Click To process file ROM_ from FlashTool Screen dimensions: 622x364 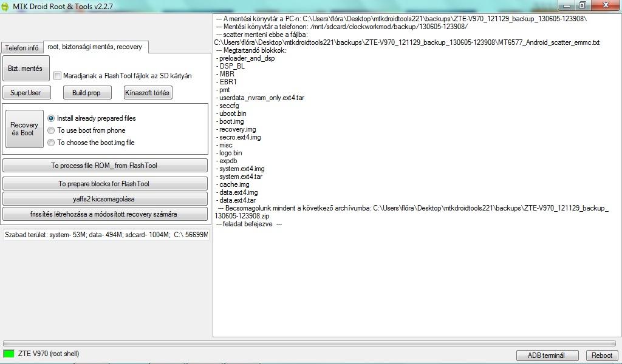click(x=105, y=166)
